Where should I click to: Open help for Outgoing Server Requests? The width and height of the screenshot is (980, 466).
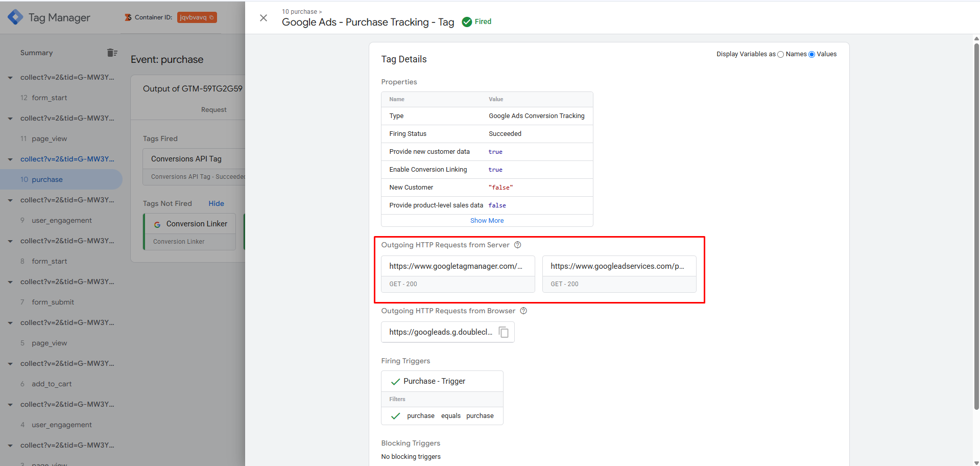click(x=517, y=245)
